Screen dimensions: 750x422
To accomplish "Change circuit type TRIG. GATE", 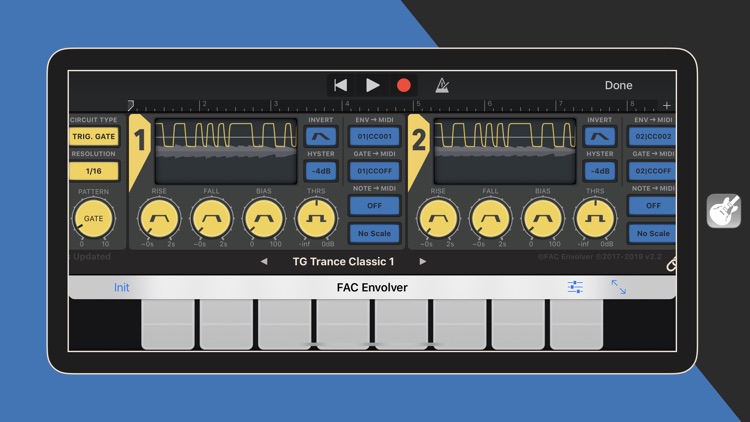I will click(94, 136).
